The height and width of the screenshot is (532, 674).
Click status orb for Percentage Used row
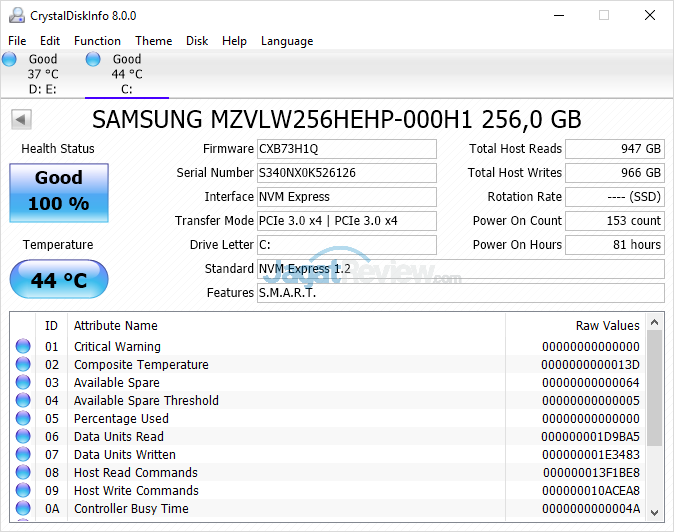tap(23, 419)
